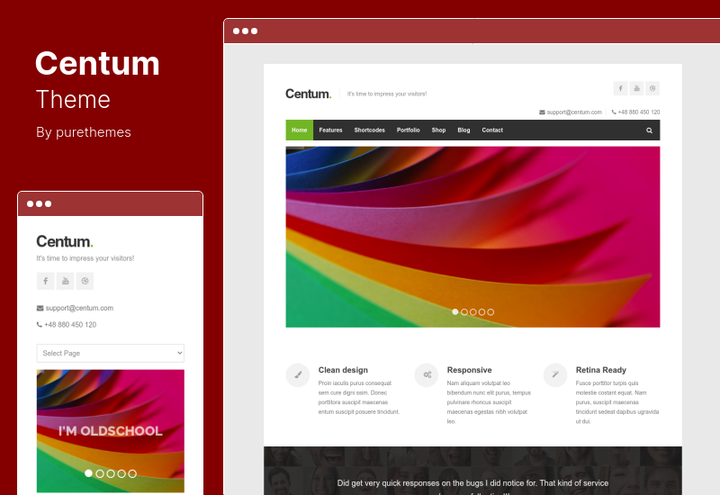Image resolution: width=720 pixels, height=495 pixels.
Task: Click the YouTube icon in mobile preview
Action: click(x=65, y=281)
